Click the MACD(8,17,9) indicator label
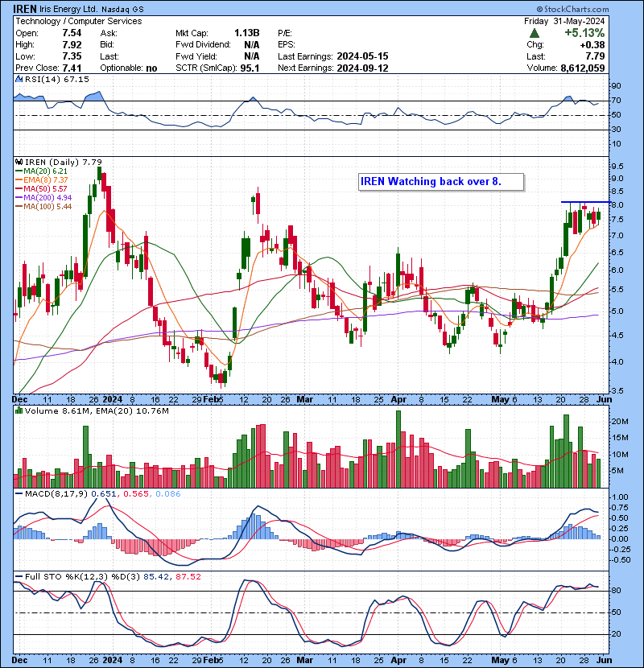The image size is (644, 668). pos(56,494)
